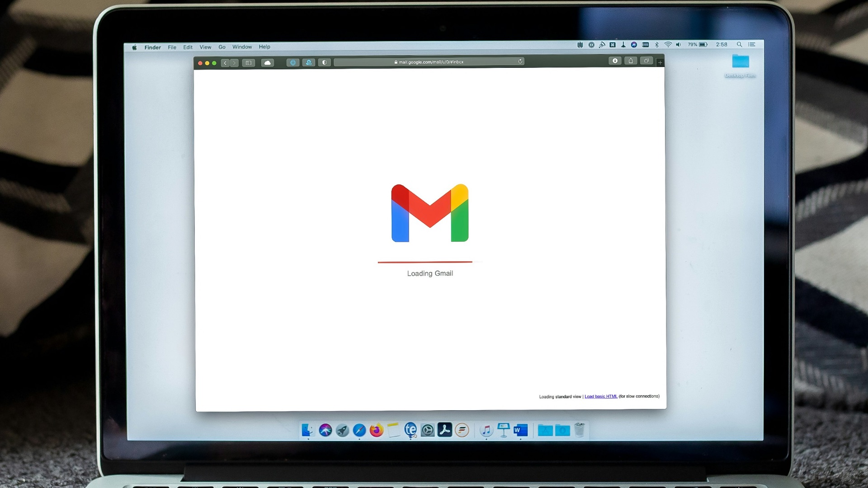
Task: Show Safari downloads
Action: [x=615, y=61]
